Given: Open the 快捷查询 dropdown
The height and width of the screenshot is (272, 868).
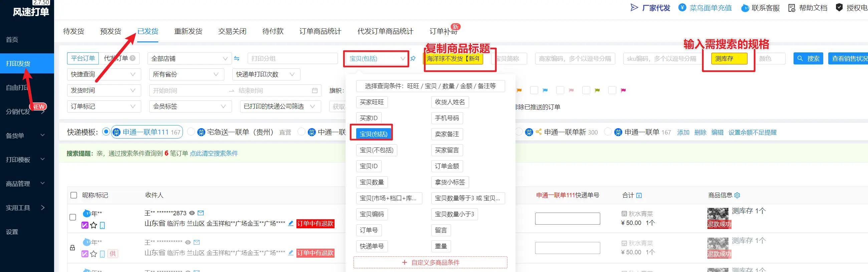Looking at the screenshot, I should pos(104,74).
